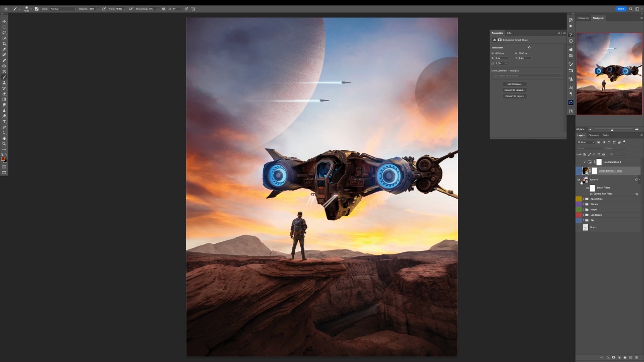Activate the Zoom tool
Screen dimensions: 644x362
point(5,144)
